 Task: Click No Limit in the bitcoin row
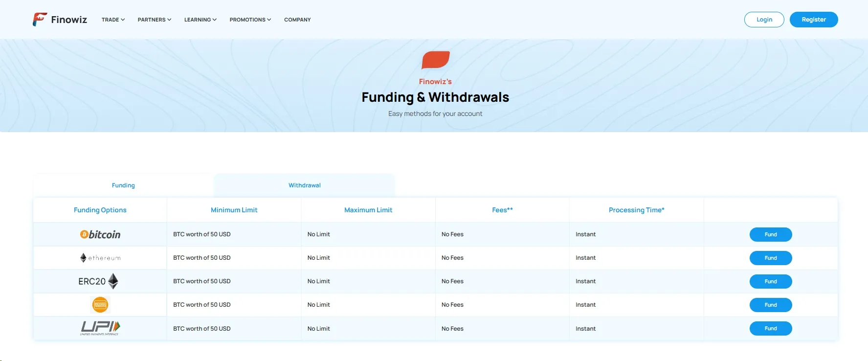click(319, 234)
